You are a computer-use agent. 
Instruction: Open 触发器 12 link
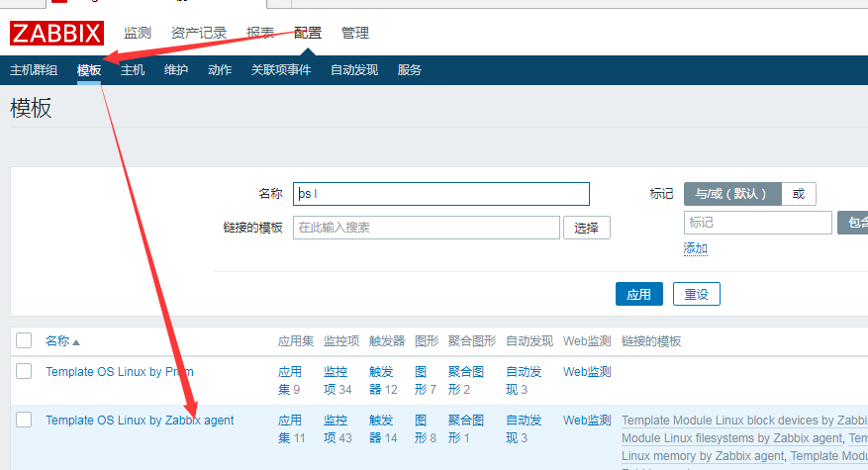click(383, 380)
